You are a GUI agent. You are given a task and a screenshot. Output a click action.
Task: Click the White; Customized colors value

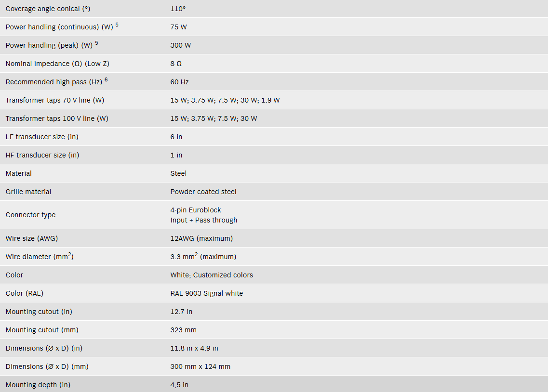click(x=212, y=275)
